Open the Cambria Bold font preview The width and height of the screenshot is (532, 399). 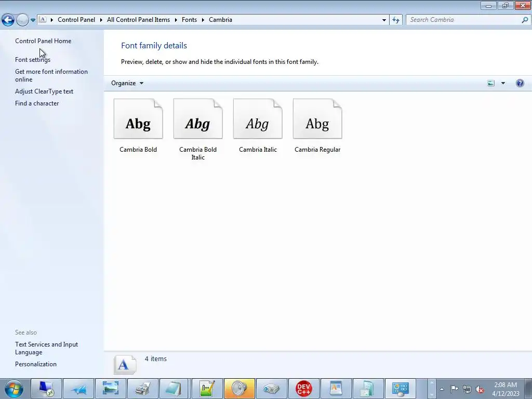point(138,119)
